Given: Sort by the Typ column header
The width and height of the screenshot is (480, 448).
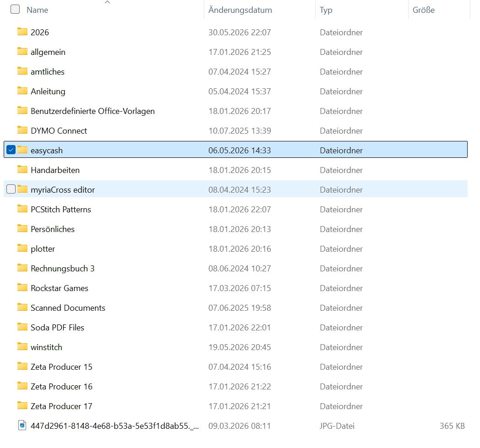Looking at the screenshot, I should (x=326, y=10).
